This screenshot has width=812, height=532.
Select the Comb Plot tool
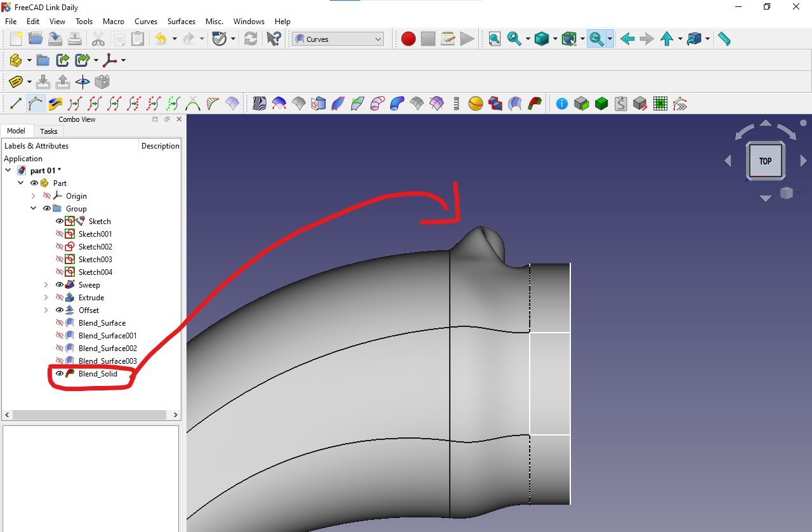pyautogui.click(x=211, y=103)
